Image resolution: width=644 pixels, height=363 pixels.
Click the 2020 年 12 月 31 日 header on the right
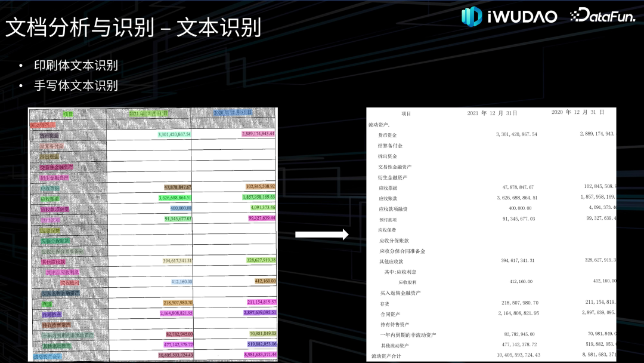click(x=577, y=112)
